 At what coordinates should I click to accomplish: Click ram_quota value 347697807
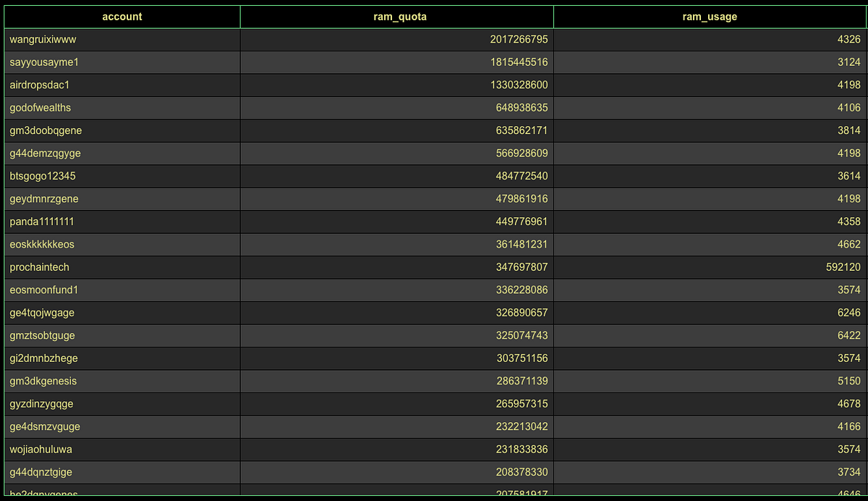click(x=522, y=268)
